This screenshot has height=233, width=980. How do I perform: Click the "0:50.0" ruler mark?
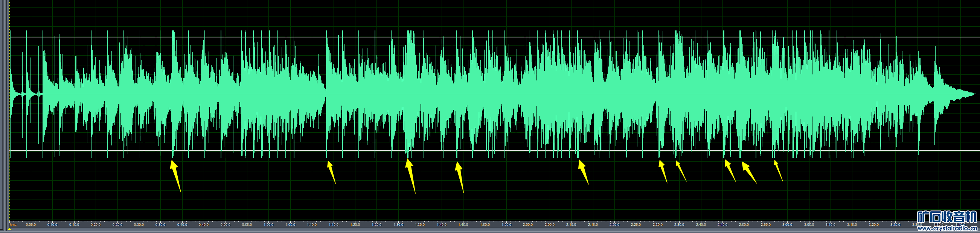coord(226,225)
